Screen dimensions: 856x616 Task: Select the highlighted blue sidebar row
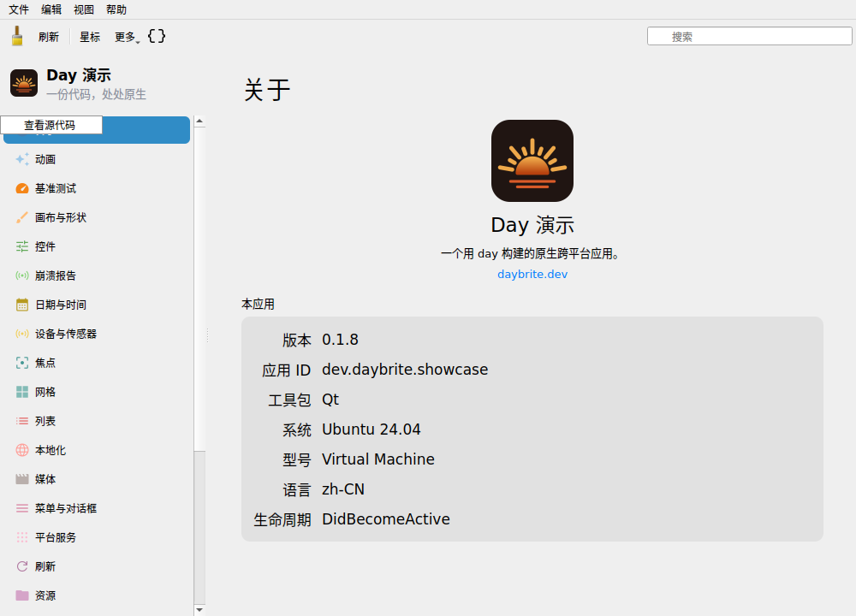pos(97,130)
